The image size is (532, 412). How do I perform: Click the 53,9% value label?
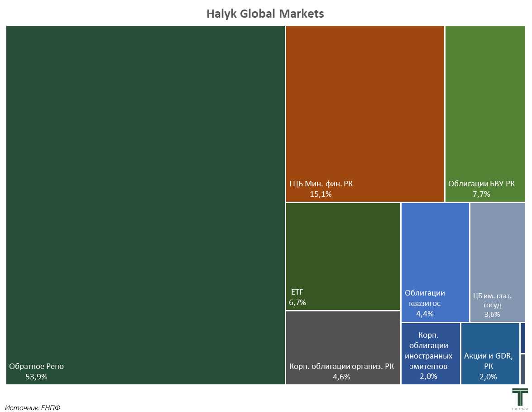(x=36, y=377)
